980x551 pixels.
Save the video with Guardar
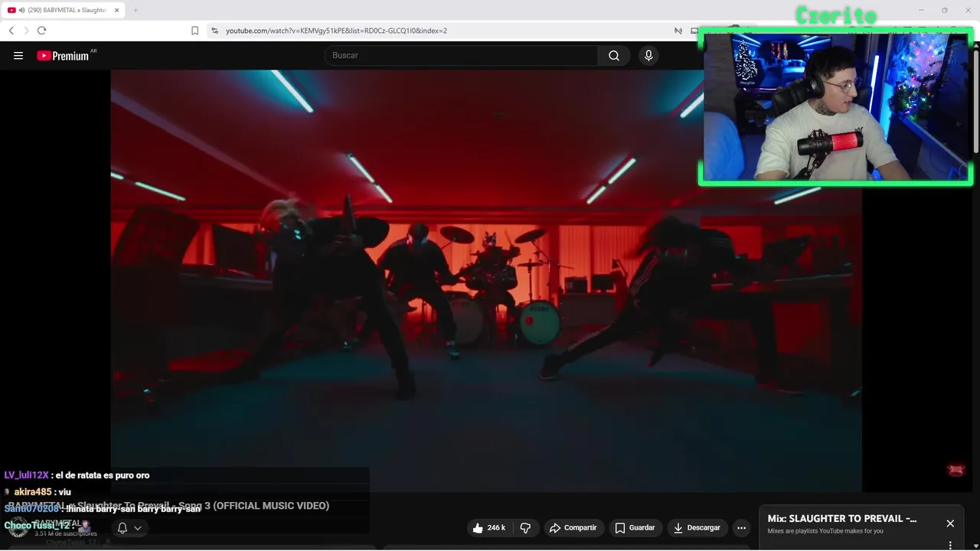pyautogui.click(x=635, y=527)
